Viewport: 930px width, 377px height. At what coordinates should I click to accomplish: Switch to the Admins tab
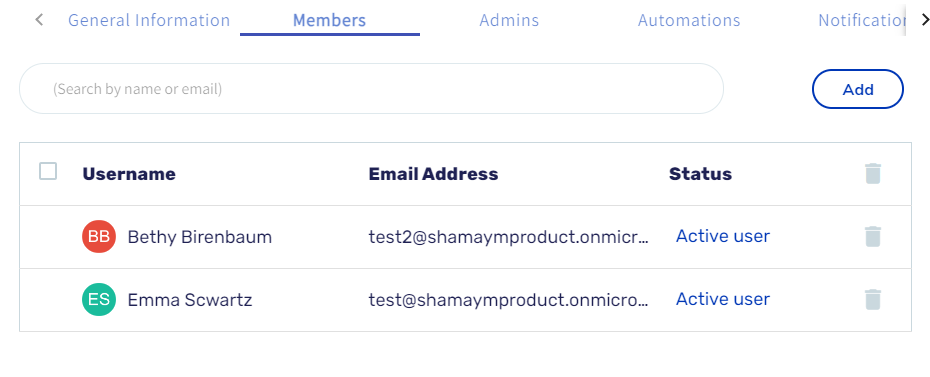[x=509, y=20]
